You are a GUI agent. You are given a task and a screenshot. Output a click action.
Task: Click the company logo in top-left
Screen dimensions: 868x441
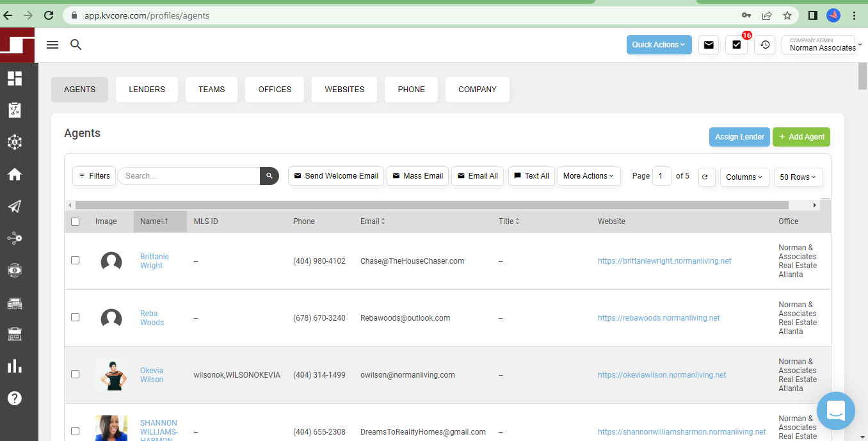pos(17,45)
